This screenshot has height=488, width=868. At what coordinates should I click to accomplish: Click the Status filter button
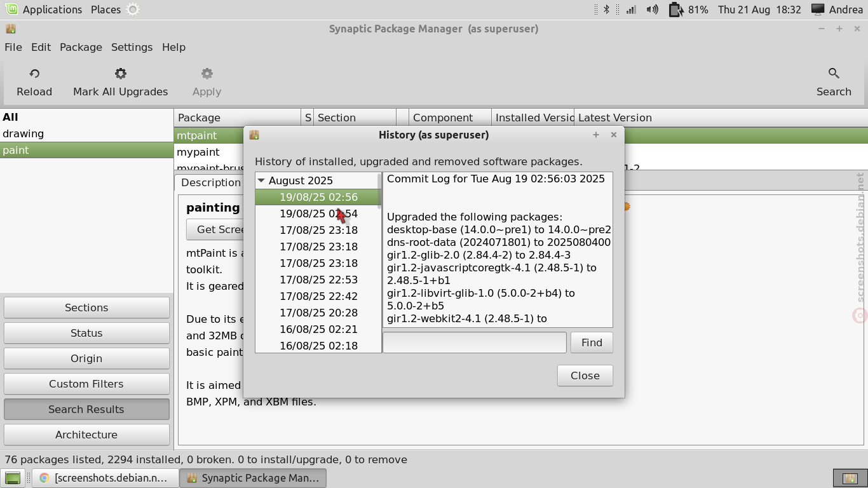[x=86, y=333]
